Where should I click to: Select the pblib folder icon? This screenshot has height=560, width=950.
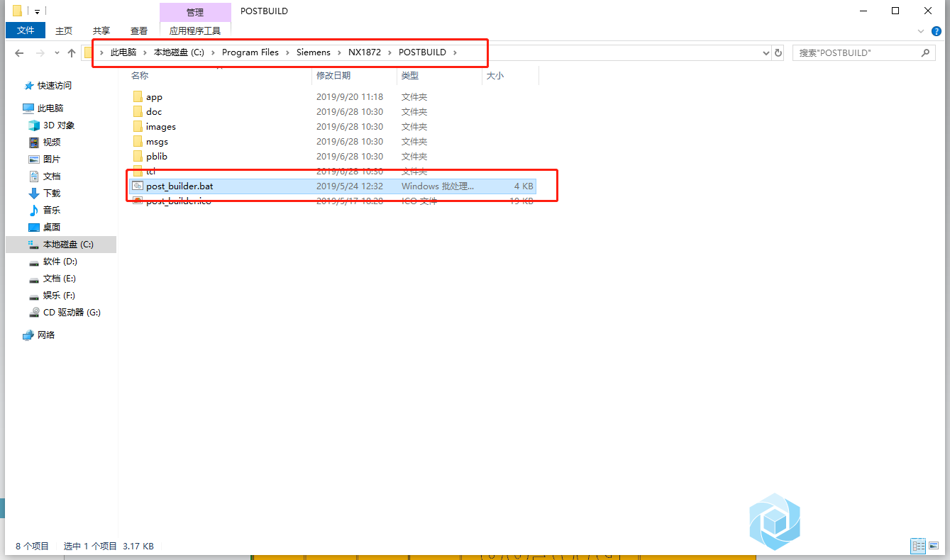point(138,156)
